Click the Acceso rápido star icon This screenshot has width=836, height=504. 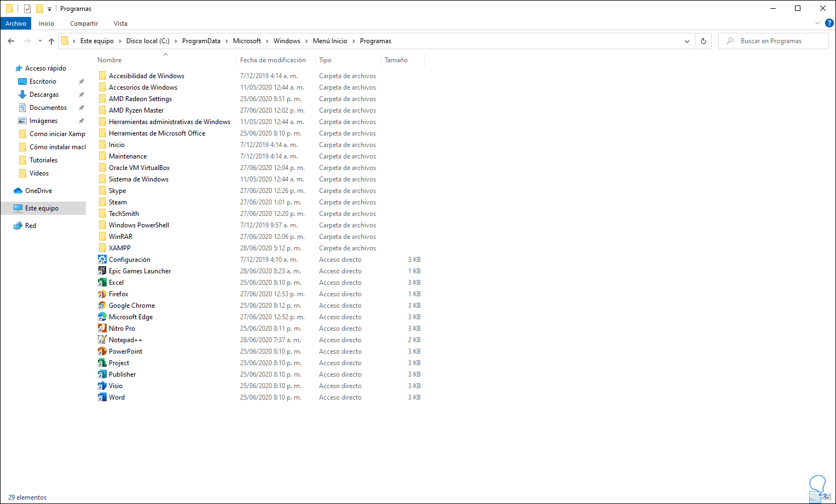[x=19, y=68]
